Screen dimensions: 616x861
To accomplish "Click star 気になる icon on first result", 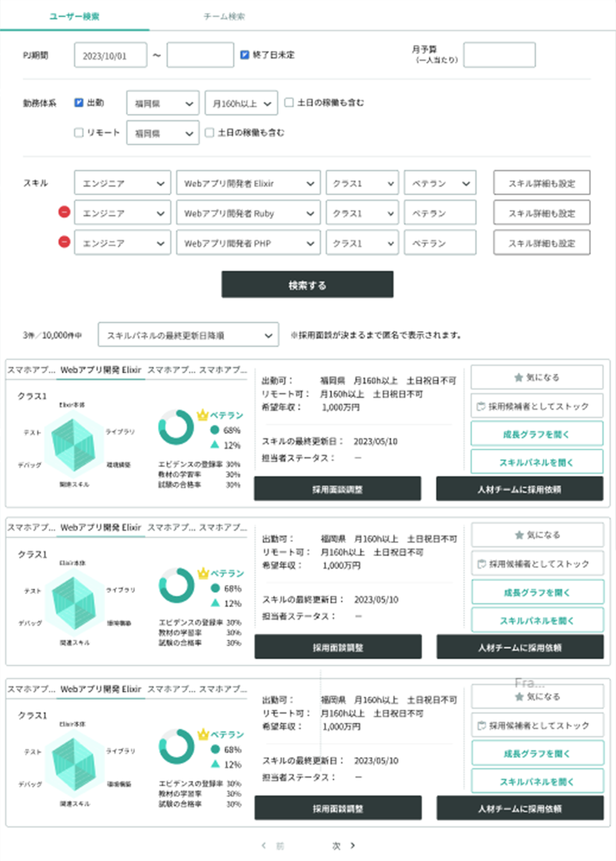I will (x=518, y=378).
